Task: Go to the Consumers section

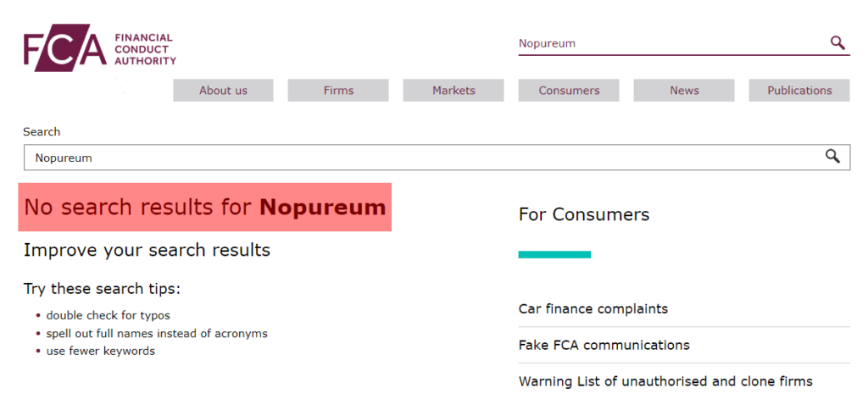Action: tap(569, 90)
